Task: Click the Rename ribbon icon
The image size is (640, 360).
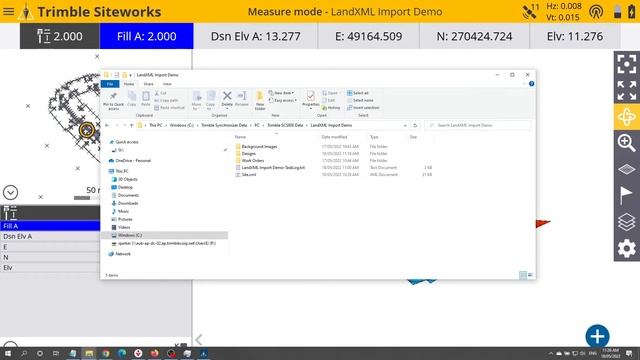Action: coord(242,99)
